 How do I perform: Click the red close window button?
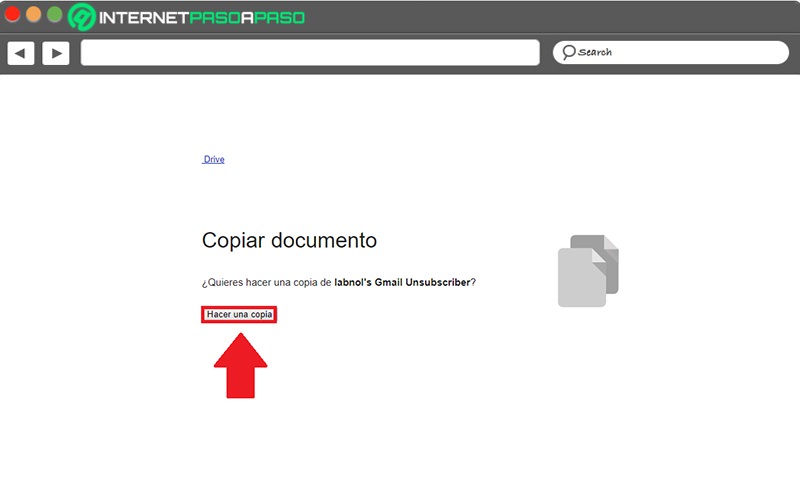(x=12, y=14)
